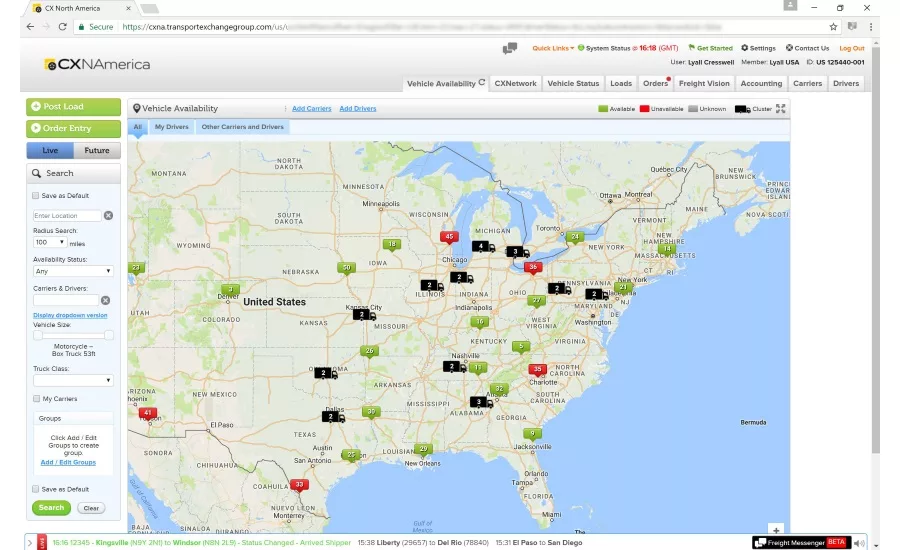Click the right Vehicle Size slider handle
900x550 pixels.
pyautogui.click(x=108, y=335)
